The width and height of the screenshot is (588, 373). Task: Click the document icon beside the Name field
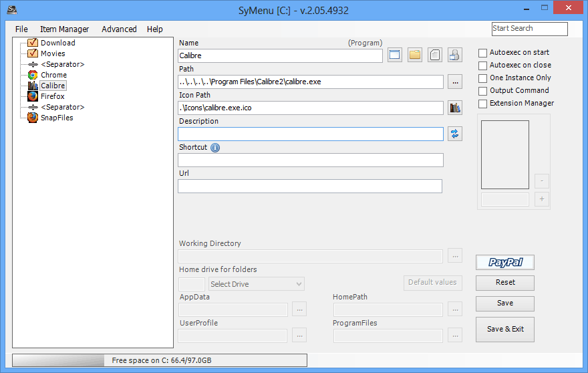pyautogui.click(x=435, y=55)
